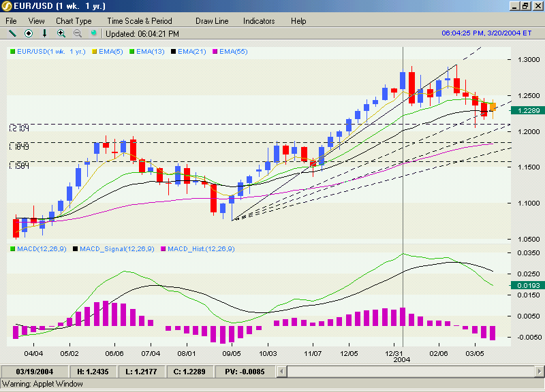
Task: Expand the Time Scale & Period menu
Action: [x=139, y=21]
